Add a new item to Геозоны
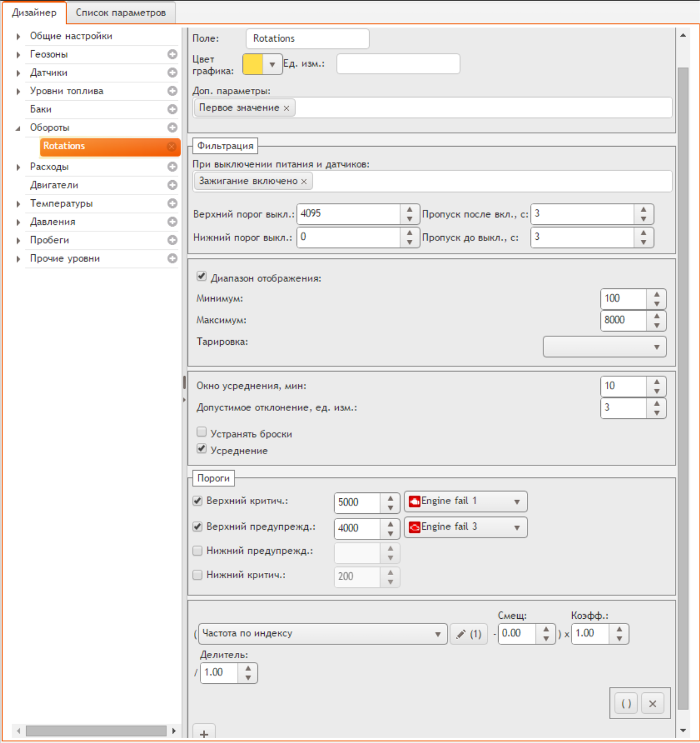This screenshot has width=700, height=743. point(172,54)
